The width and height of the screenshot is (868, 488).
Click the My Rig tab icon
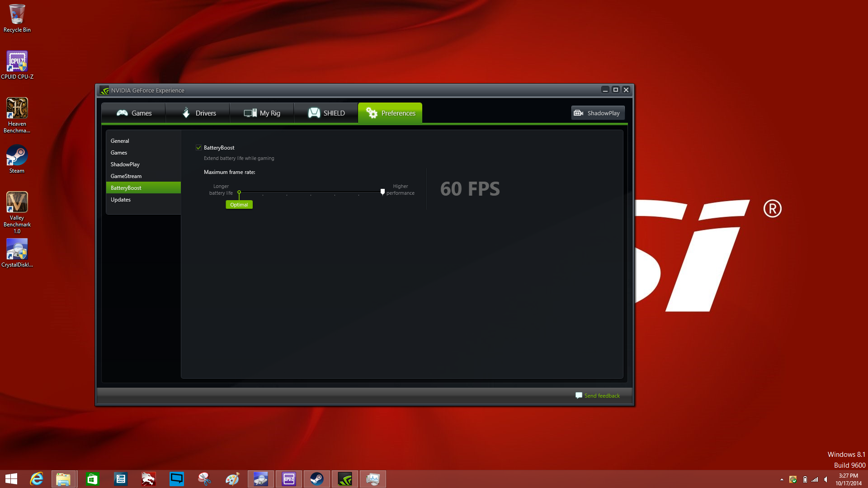click(x=249, y=113)
